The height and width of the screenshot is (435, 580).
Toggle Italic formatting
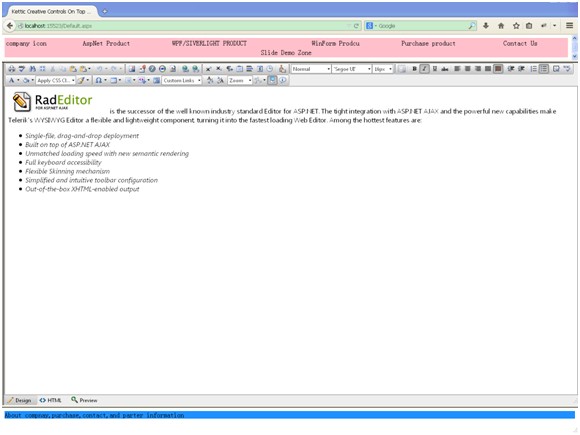coord(425,69)
